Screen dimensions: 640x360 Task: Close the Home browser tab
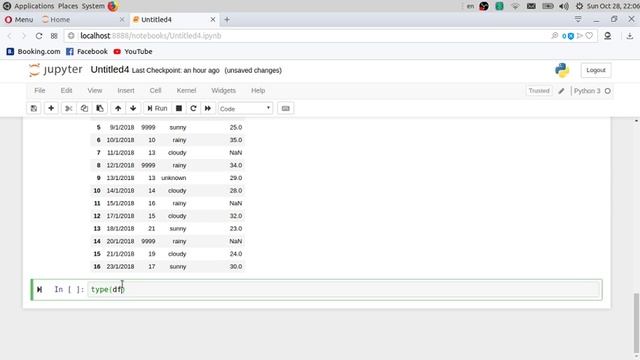(x=122, y=20)
